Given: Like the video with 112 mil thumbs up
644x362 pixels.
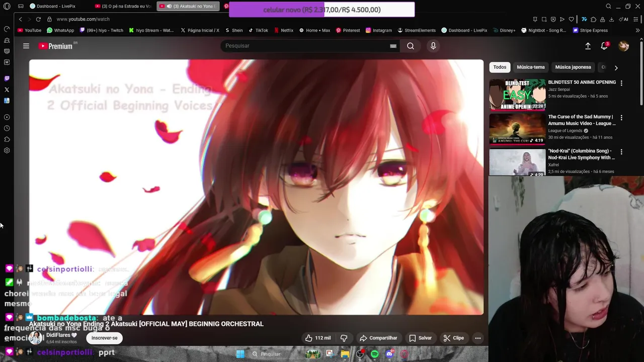Looking at the screenshot, I should (317, 338).
